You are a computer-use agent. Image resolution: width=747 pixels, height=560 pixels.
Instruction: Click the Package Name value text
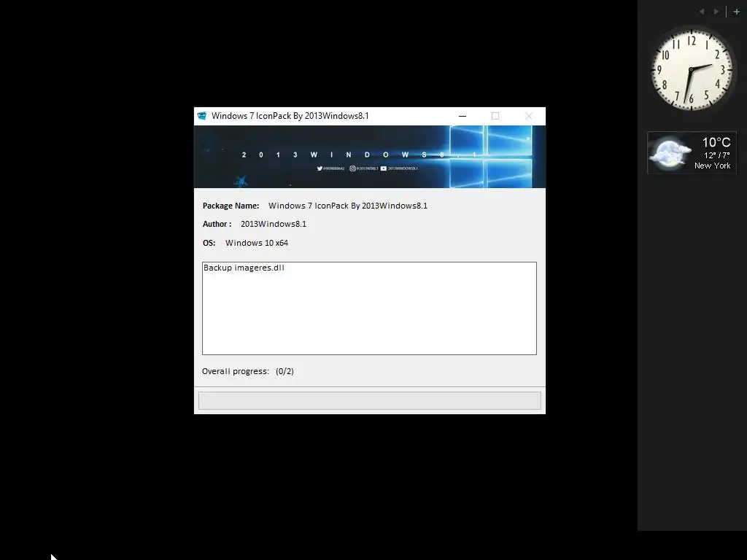pyautogui.click(x=348, y=206)
